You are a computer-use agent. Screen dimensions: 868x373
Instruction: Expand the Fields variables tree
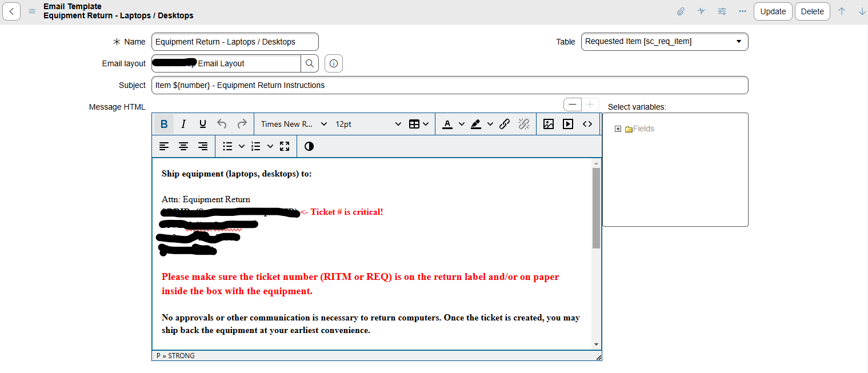tap(618, 129)
